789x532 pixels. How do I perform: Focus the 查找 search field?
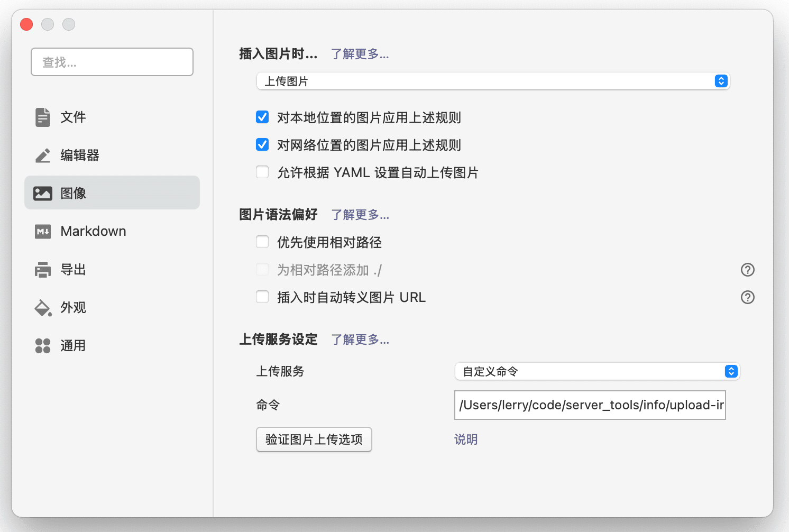pos(112,62)
